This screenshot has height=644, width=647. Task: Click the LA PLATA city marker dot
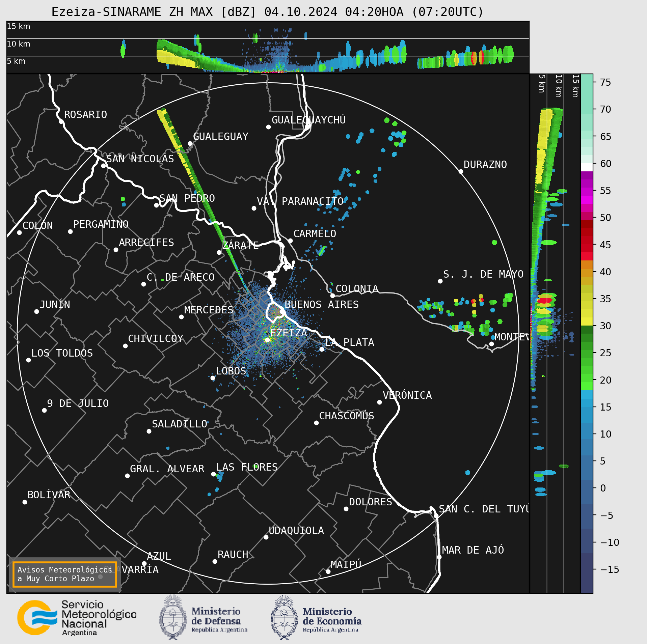[322, 349]
